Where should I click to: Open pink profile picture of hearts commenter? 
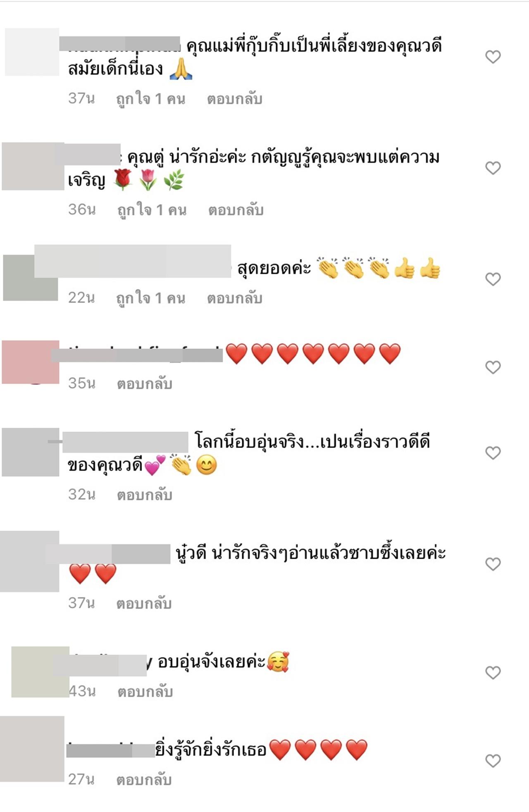coord(31,362)
